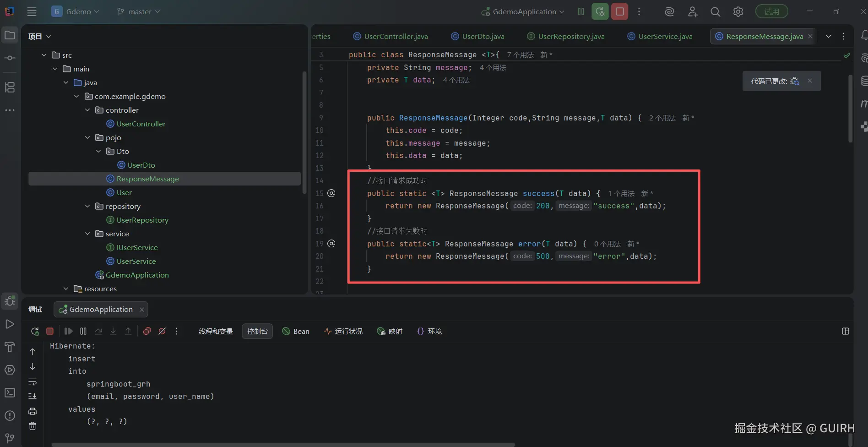Show the hidden editor tabs list chevron

click(829, 36)
